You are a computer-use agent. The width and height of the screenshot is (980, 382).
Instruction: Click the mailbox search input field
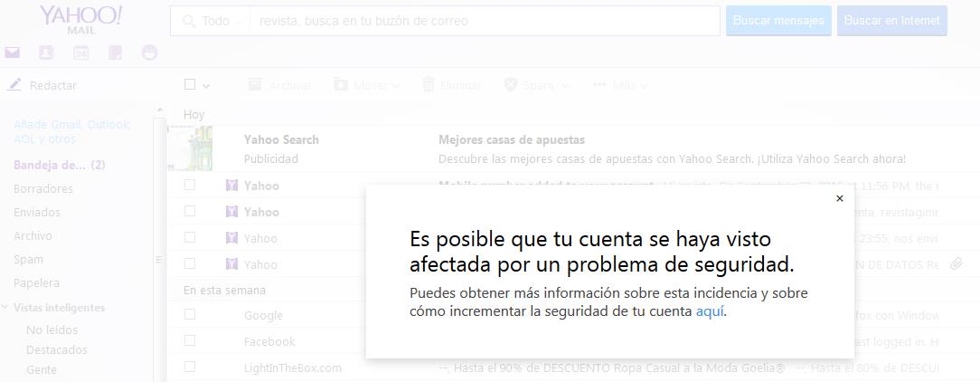click(485, 22)
